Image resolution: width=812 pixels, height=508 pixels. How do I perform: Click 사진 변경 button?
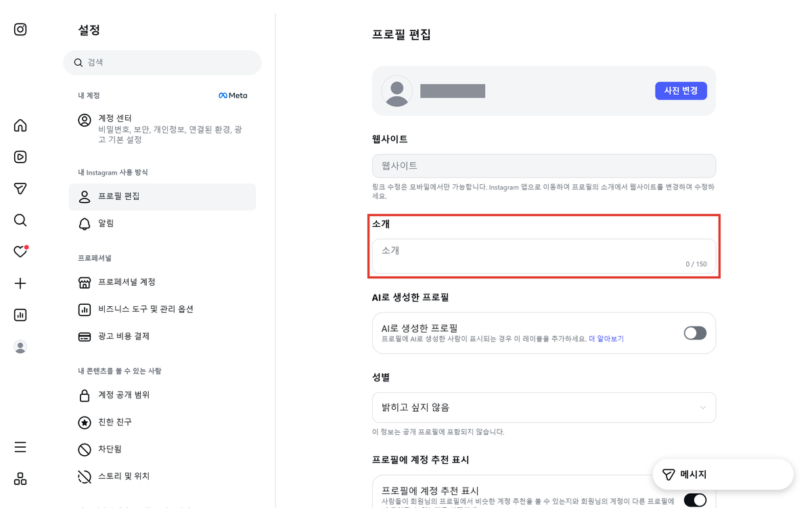[681, 91]
